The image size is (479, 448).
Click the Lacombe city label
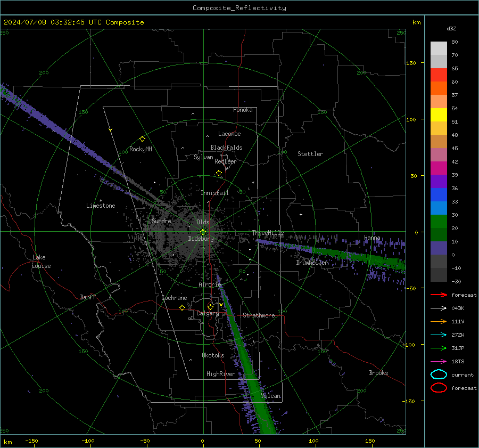coord(229,134)
